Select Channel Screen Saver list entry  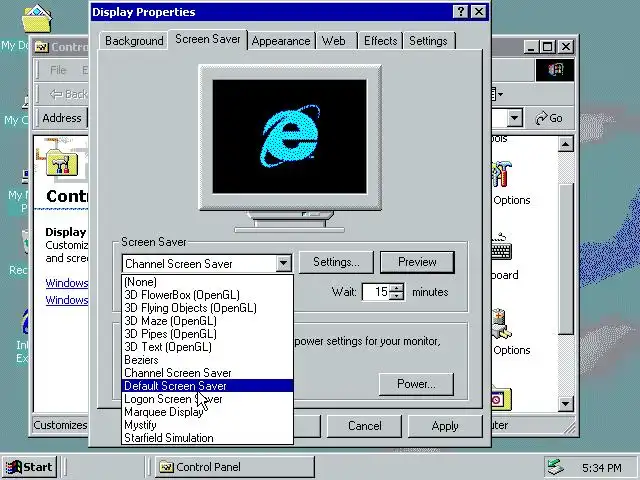coord(207,373)
